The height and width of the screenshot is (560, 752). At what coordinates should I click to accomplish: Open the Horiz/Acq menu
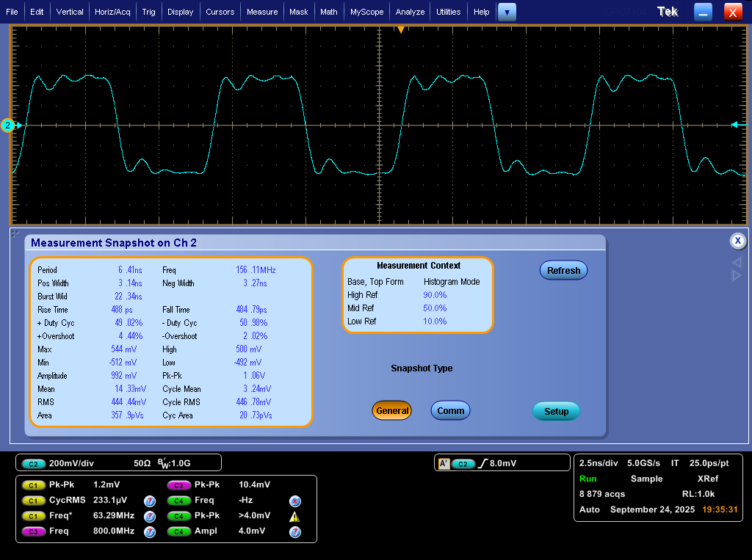112,12
